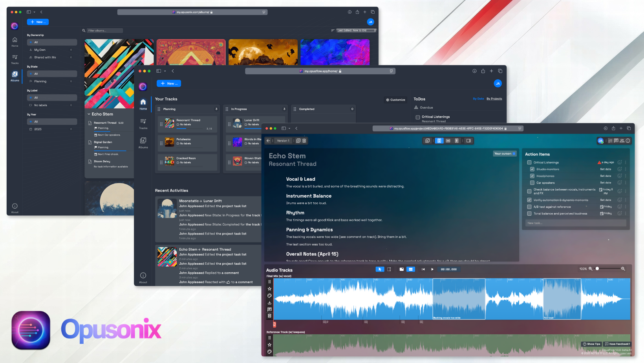Open Albums in the Opusflow home window sidebar

(x=143, y=143)
